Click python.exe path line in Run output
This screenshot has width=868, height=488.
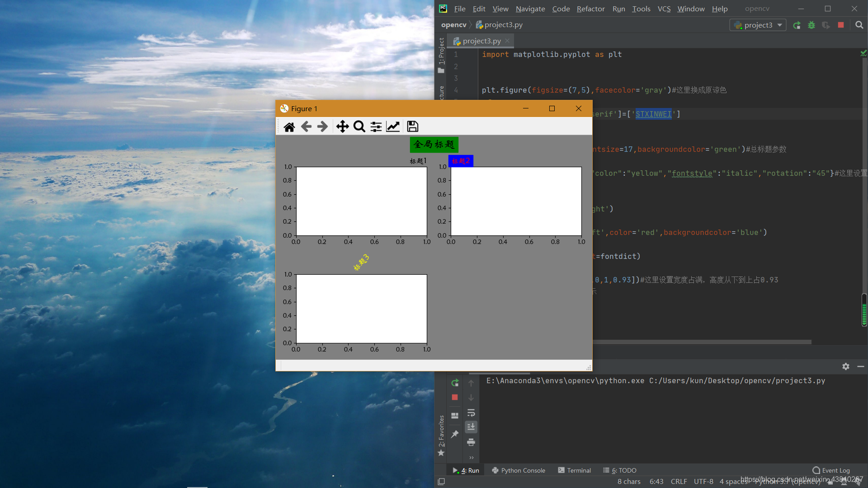[656, 381]
